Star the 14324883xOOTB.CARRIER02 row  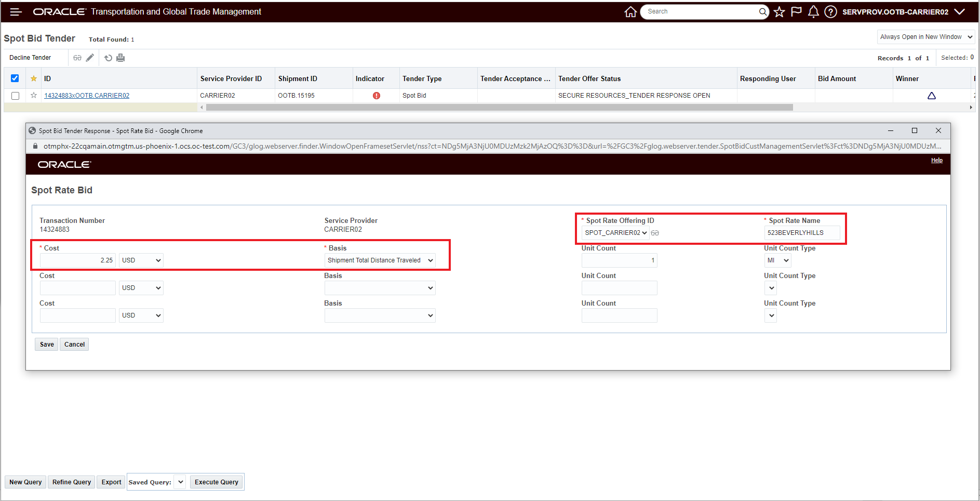34,95
